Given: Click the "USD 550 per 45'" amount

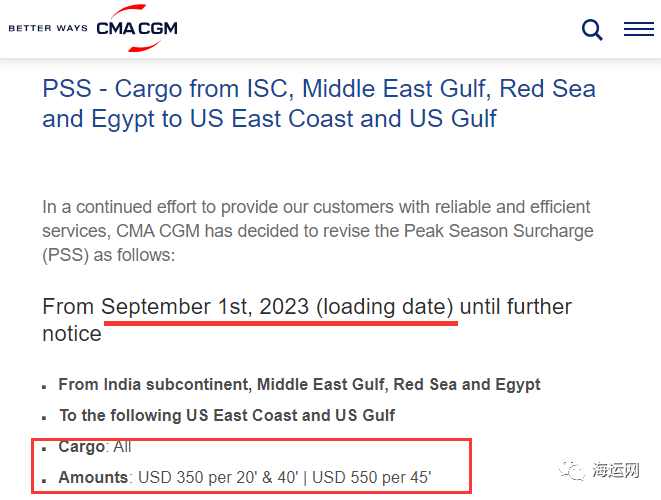Looking at the screenshot, I should (372, 478).
